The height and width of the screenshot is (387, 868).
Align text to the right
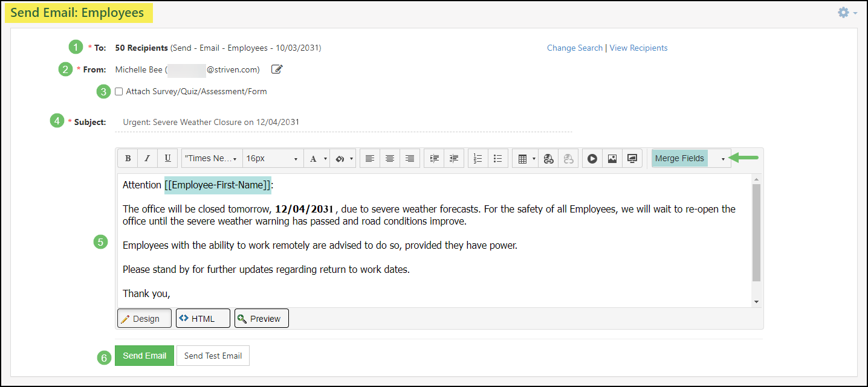410,158
